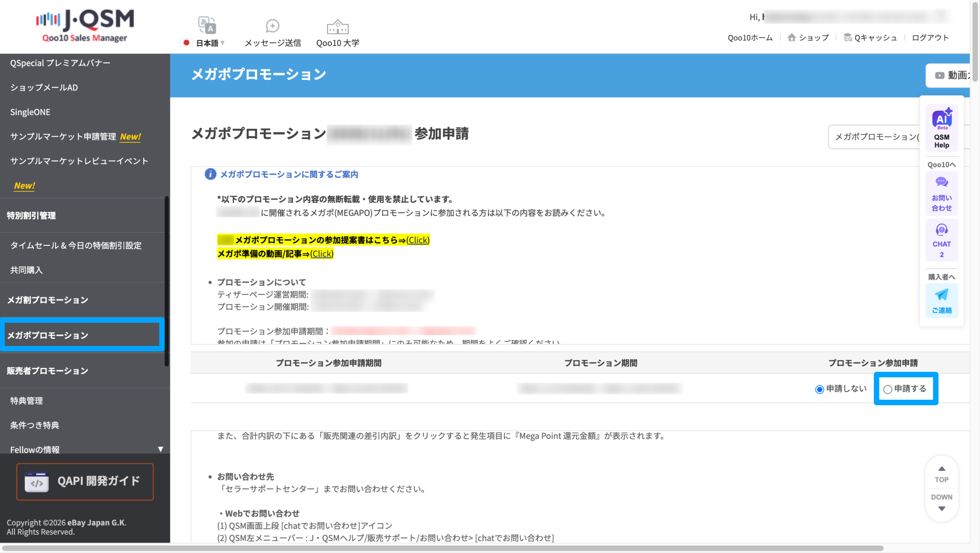980x553 pixels.
Task: Open the AI Beta QSM Help icon
Action: (942, 128)
